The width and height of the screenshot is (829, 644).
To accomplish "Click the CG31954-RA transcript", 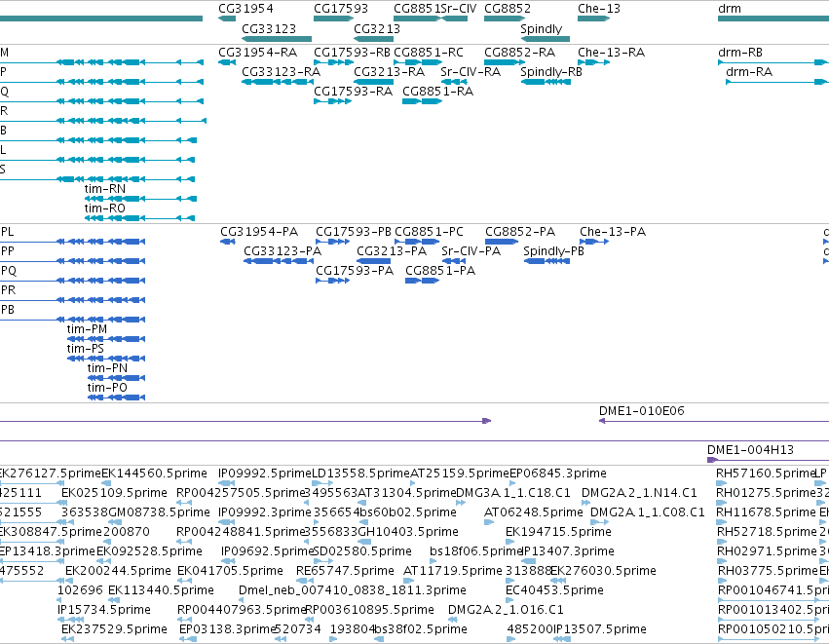I will (227, 62).
